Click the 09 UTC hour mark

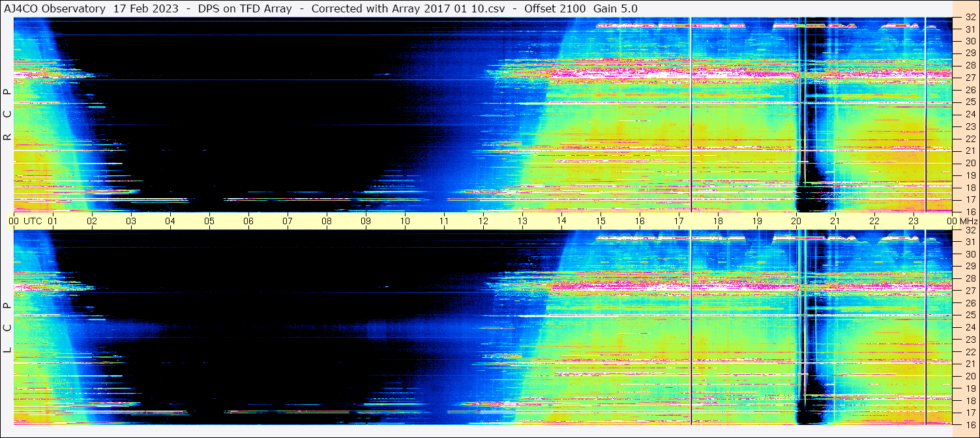tap(366, 221)
